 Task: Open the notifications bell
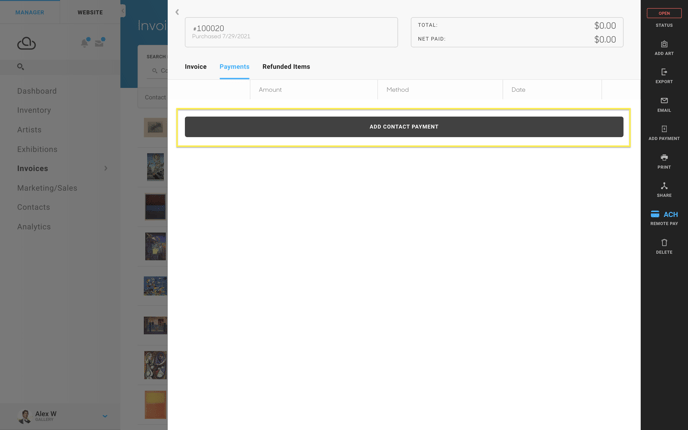pyautogui.click(x=84, y=43)
